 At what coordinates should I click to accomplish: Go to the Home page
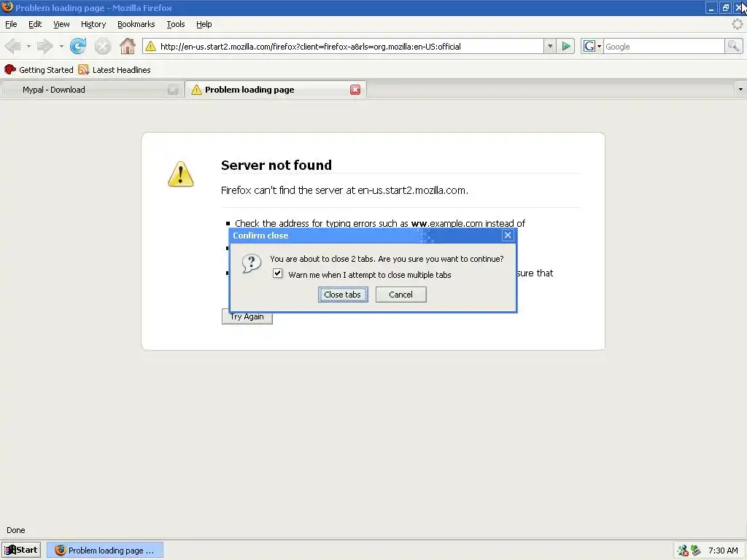click(x=127, y=46)
